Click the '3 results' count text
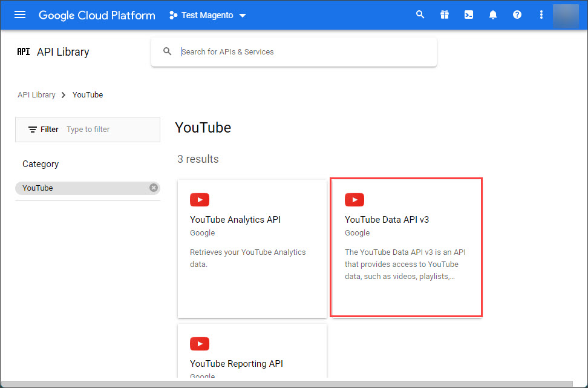This screenshot has height=388, width=588. pyautogui.click(x=198, y=159)
